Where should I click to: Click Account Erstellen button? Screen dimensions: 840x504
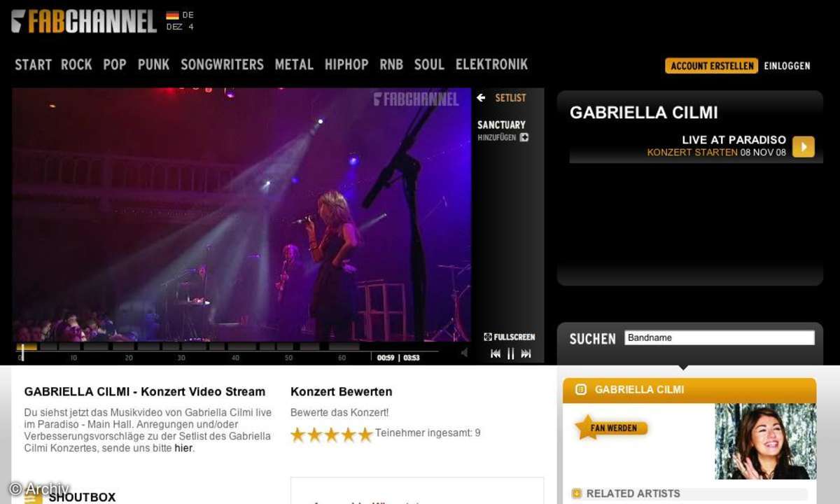[711, 66]
